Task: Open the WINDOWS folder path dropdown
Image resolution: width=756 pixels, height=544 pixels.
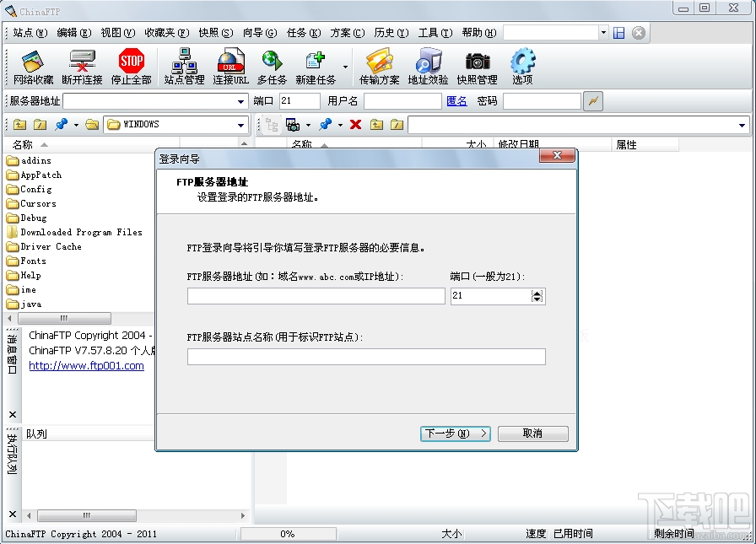Action: pos(239,124)
